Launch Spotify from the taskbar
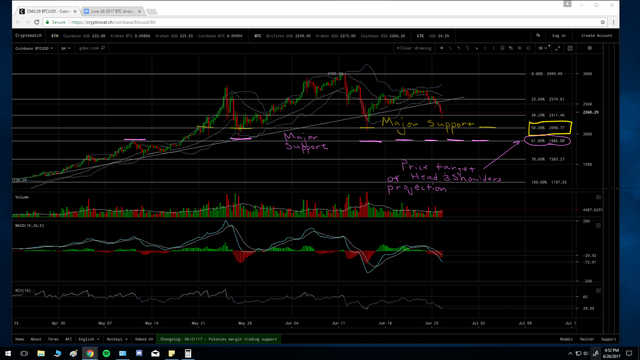640x360 pixels. 106,353
